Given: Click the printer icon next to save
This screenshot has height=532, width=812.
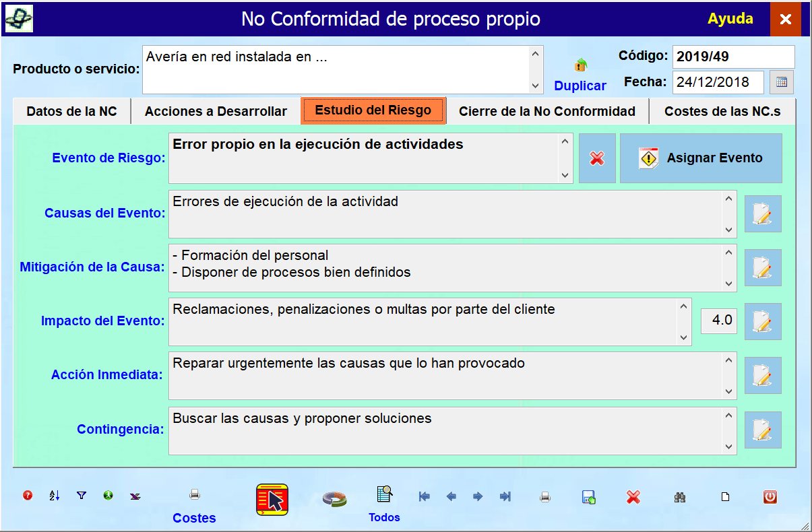Looking at the screenshot, I should click(x=545, y=498).
